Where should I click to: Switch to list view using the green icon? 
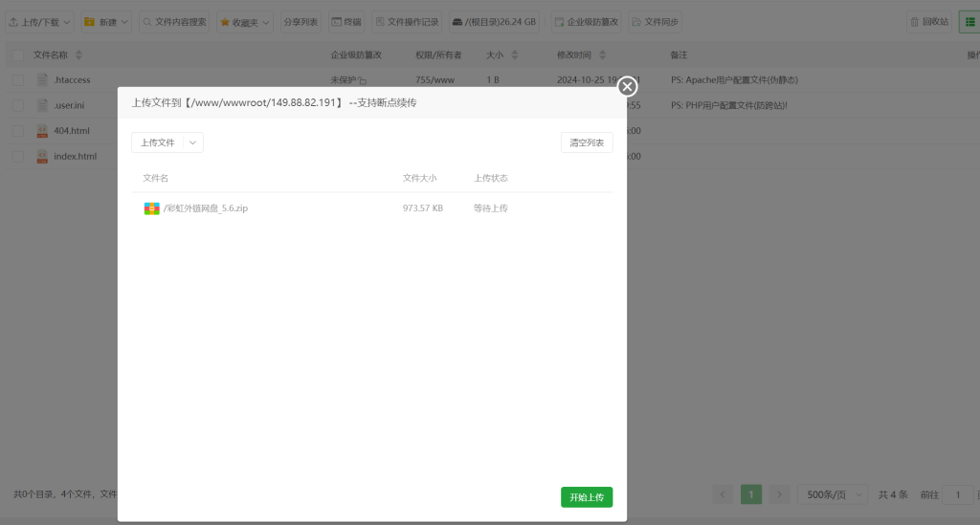click(x=969, y=21)
